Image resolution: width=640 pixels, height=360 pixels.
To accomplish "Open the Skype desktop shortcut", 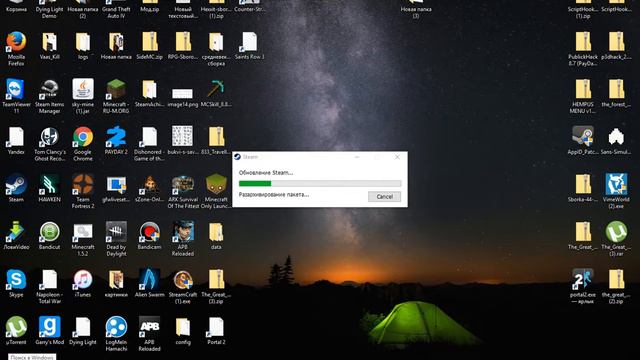I will coord(16,280).
